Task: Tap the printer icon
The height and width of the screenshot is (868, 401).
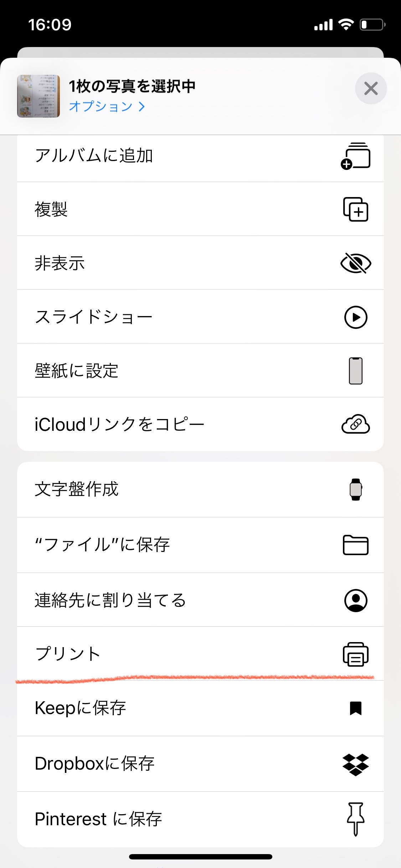Action: [355, 654]
